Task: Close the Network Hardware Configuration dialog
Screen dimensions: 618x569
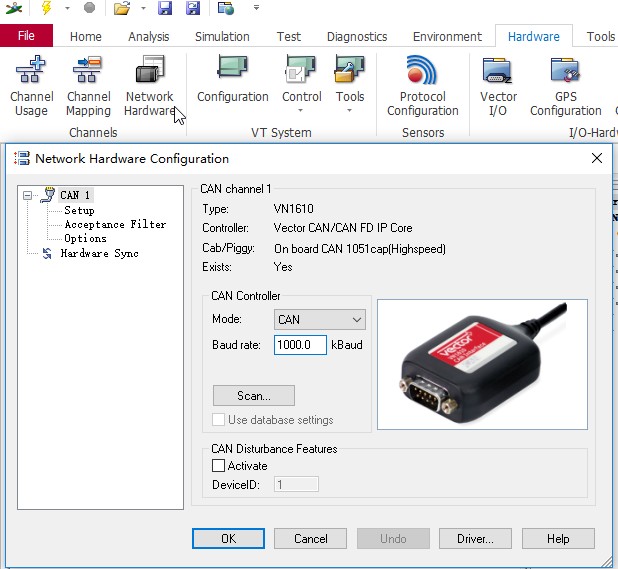Action: click(597, 158)
